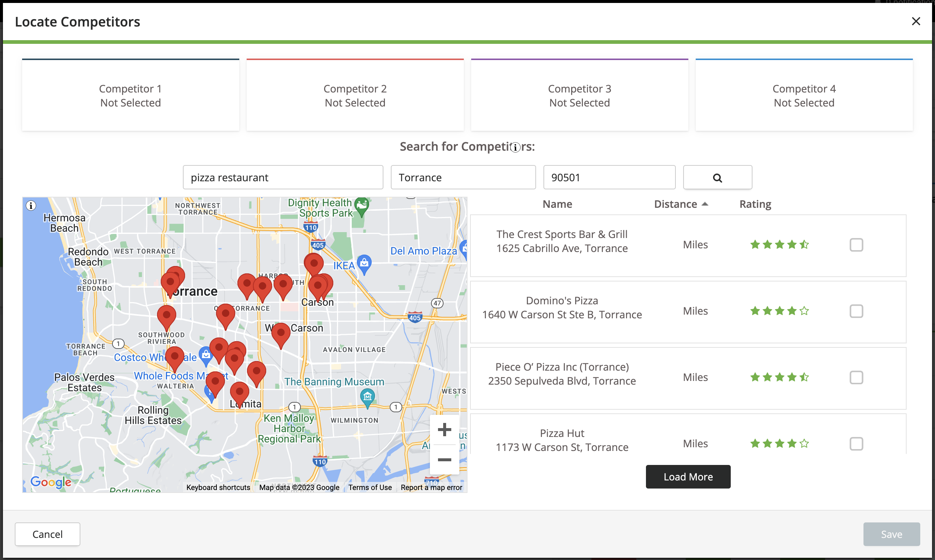
Task: Check the Domino's Pizza competitor box
Action: [856, 311]
